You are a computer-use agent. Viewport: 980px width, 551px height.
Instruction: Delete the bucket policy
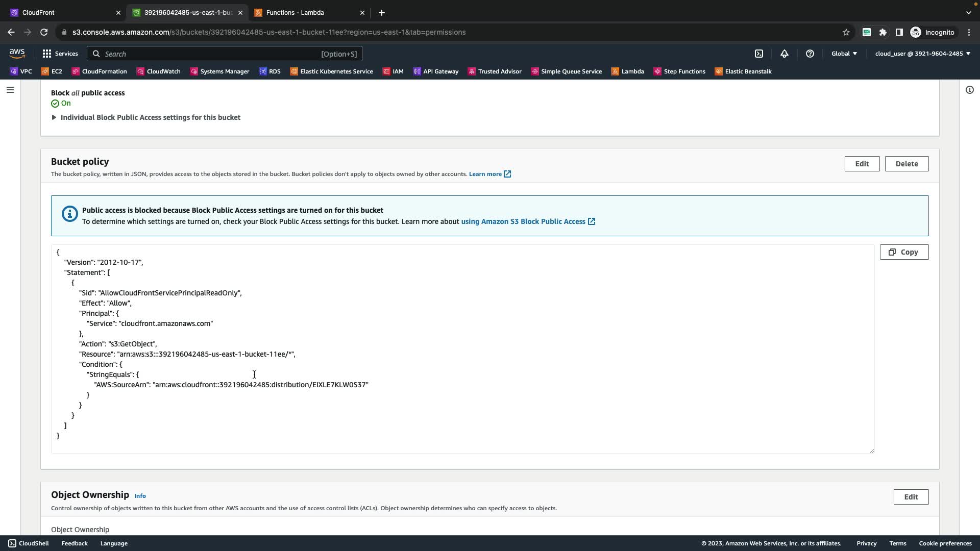(x=906, y=164)
